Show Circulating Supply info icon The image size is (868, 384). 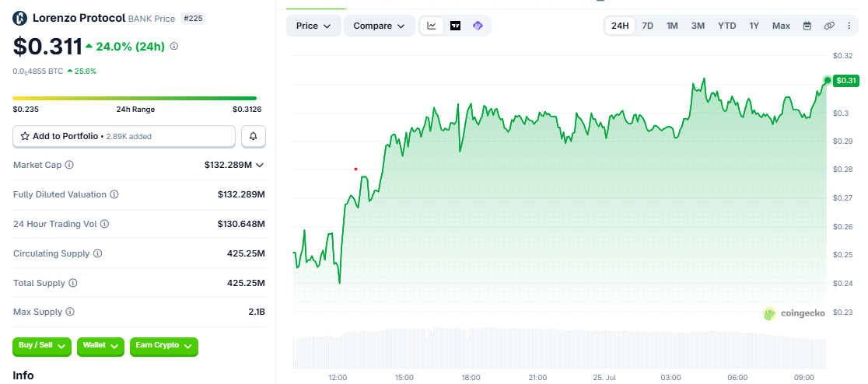97,253
